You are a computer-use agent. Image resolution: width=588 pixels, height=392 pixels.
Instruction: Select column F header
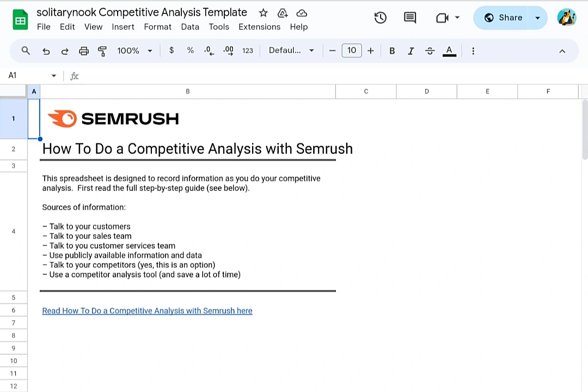click(x=548, y=91)
